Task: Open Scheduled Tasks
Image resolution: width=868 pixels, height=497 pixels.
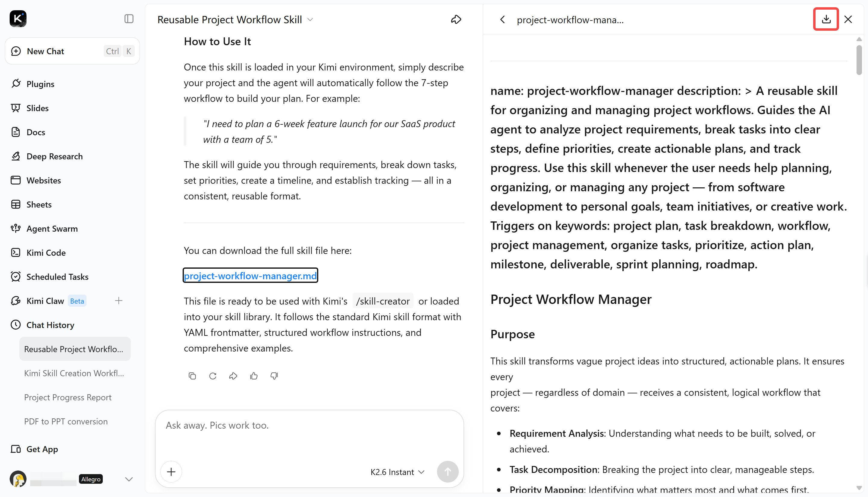Action: [x=57, y=277]
